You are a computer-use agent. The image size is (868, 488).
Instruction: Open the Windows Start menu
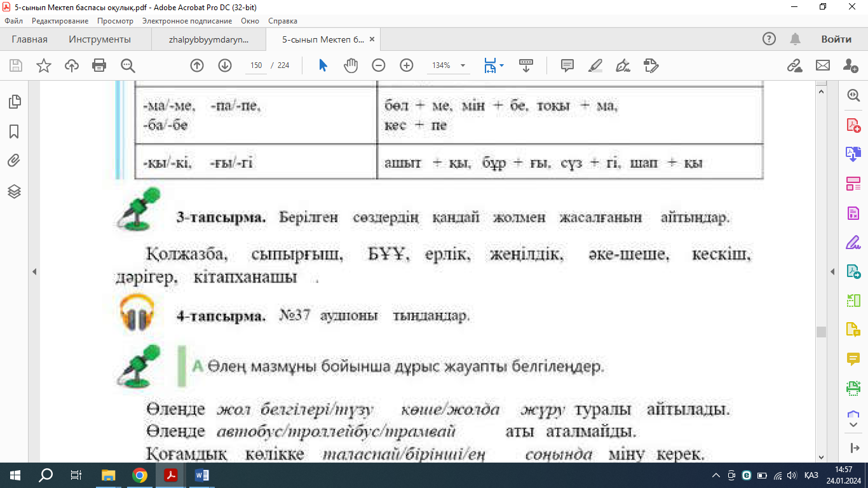coord(15,475)
